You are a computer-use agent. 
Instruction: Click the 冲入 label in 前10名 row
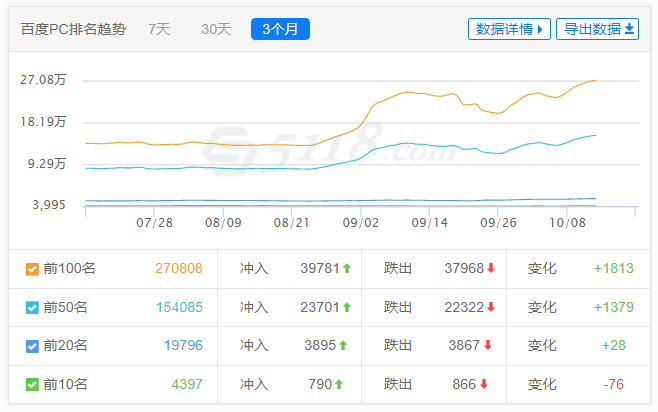click(x=254, y=384)
